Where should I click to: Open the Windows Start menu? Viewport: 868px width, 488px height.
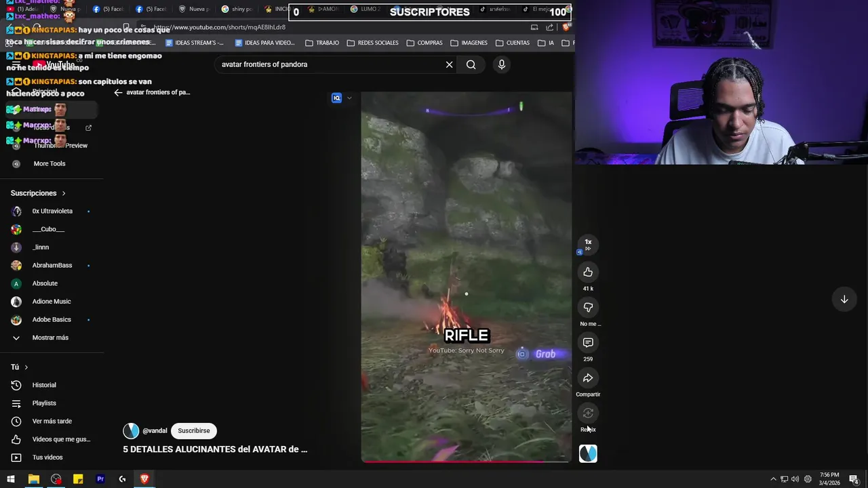coord(11,479)
